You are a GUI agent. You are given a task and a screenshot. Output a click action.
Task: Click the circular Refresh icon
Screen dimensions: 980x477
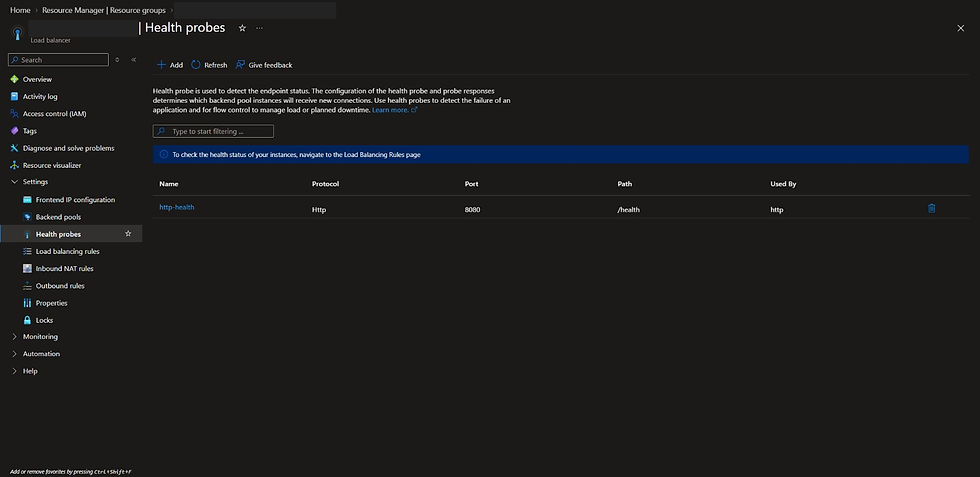coord(196,64)
